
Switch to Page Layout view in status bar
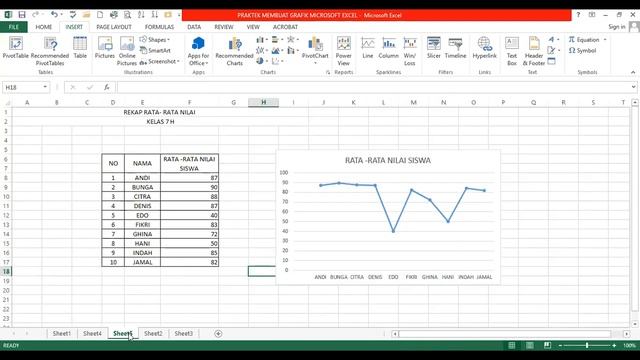(530, 345)
